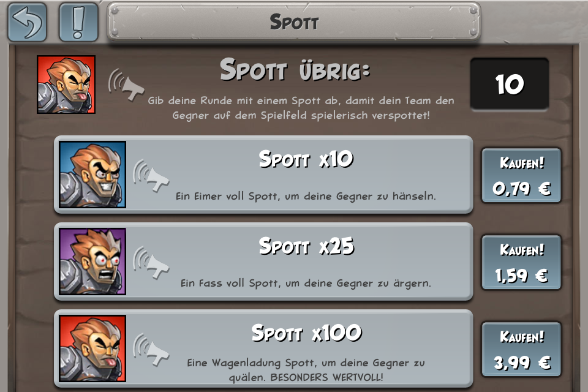588x392 pixels.
Task: Click the Ein Fass voll Spott description
Action: 306,283
